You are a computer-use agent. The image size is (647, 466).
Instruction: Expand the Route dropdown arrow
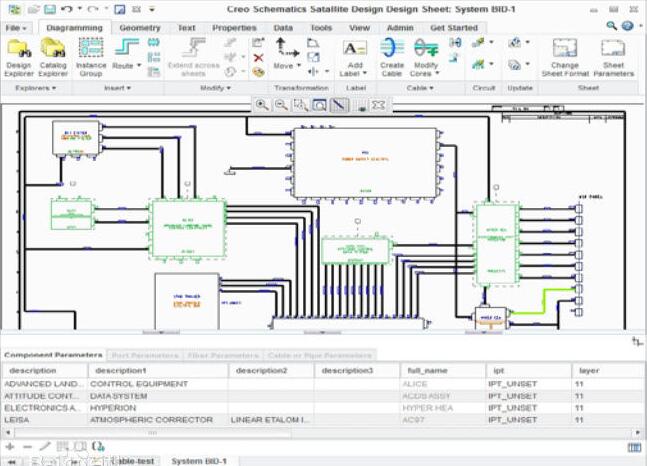139,65
